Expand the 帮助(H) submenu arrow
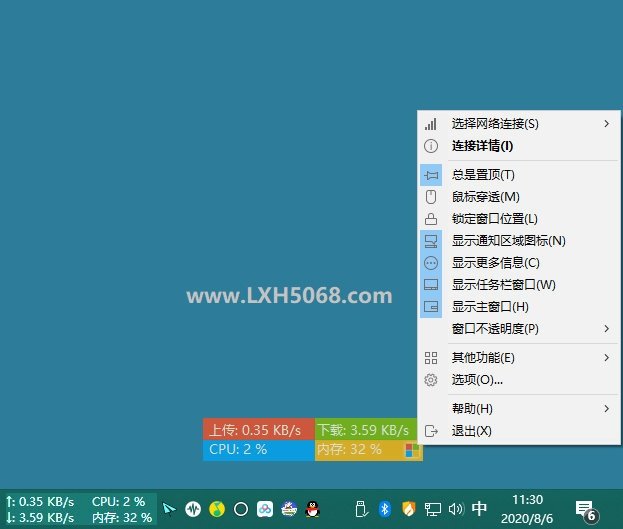Viewport: 623px width, 529px height. (x=606, y=408)
